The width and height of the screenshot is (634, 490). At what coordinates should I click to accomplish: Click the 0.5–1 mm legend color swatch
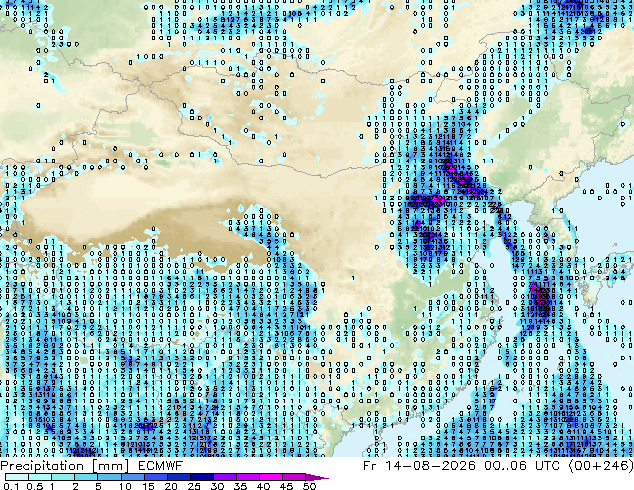tap(40, 477)
